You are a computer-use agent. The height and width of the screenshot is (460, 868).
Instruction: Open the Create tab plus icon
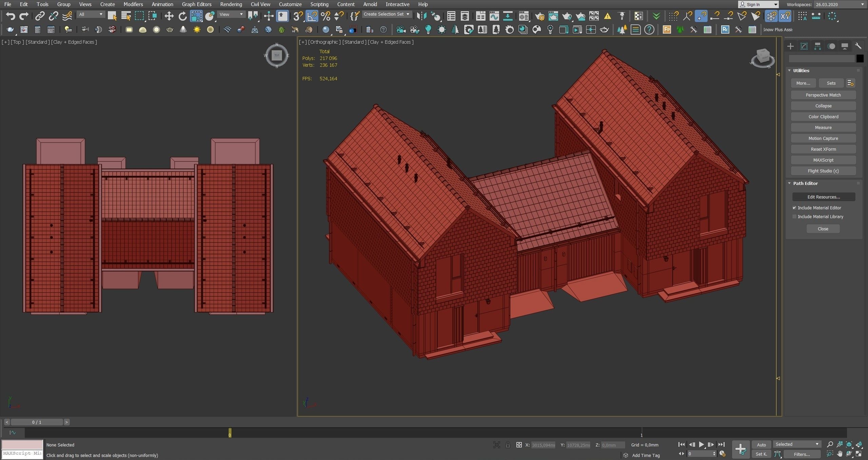click(x=790, y=46)
